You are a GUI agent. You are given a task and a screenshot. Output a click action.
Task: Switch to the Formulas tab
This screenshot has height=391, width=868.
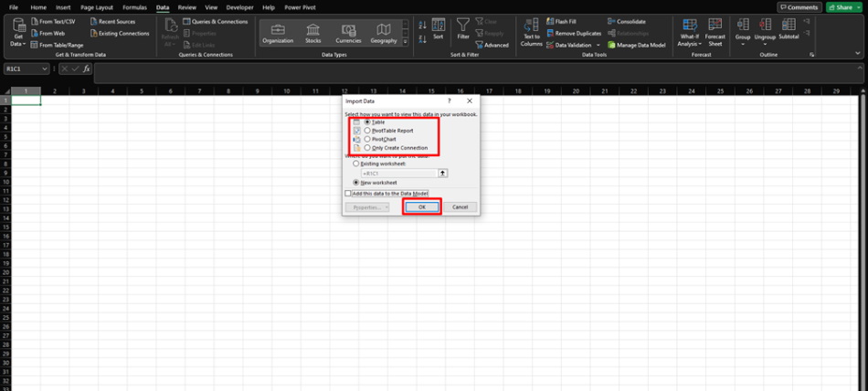pyautogui.click(x=135, y=7)
